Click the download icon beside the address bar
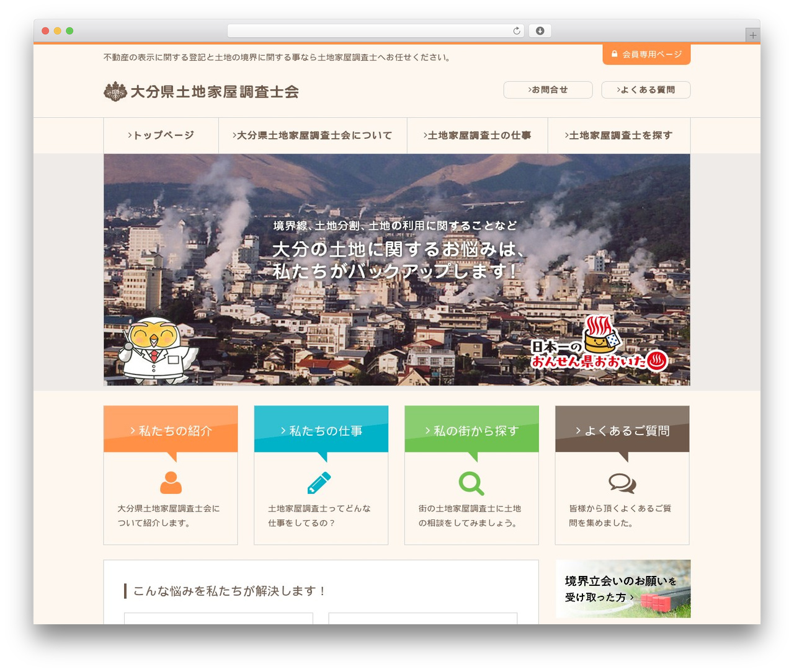794x672 pixels. (x=540, y=31)
